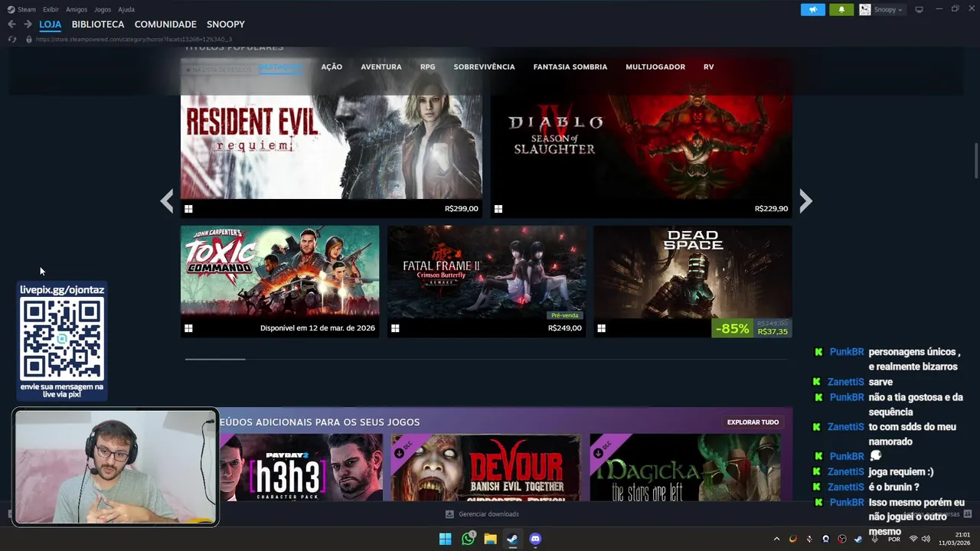This screenshot has height=551, width=980.
Task: Open the blue megaphone announcements button
Action: [x=813, y=9]
